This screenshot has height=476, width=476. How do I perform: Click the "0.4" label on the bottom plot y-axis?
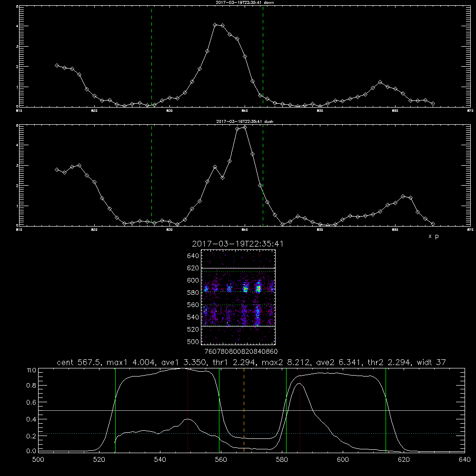pyautogui.click(x=31, y=419)
